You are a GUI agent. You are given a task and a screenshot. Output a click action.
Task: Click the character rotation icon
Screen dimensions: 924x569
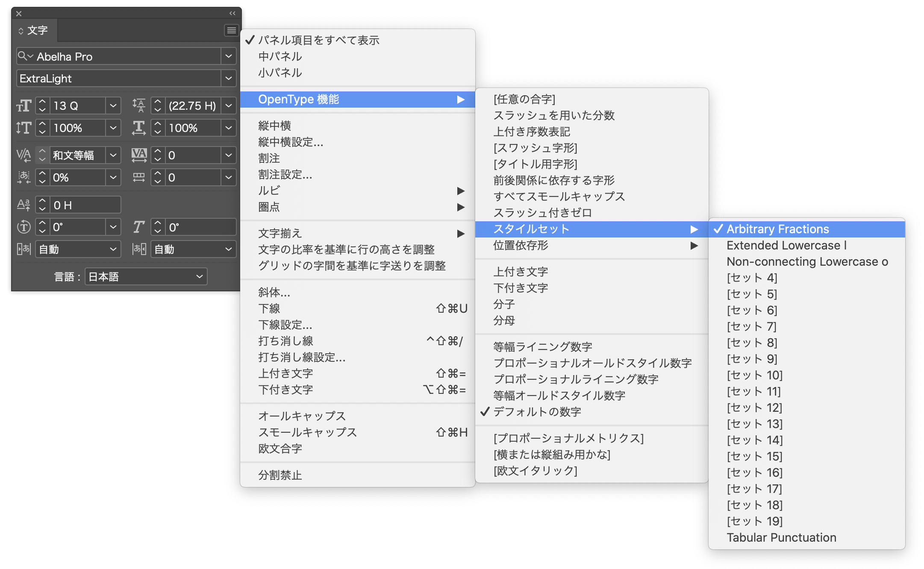[x=24, y=227]
